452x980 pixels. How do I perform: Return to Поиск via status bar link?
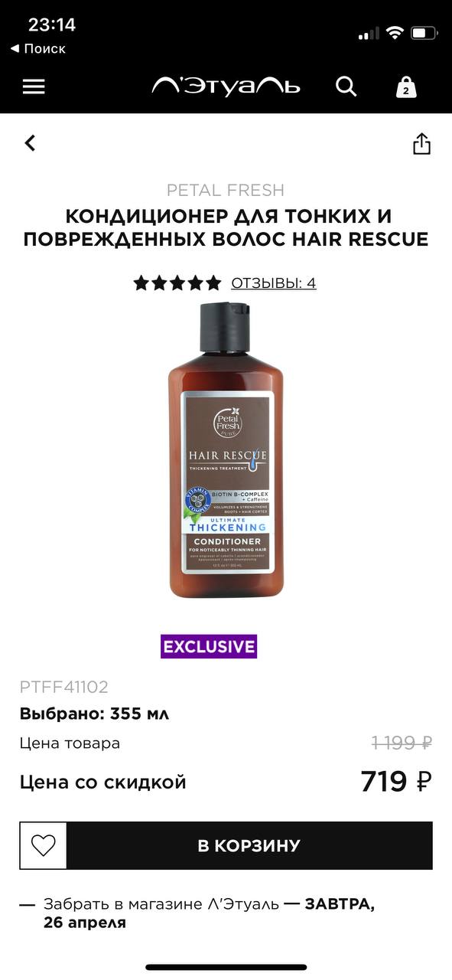tap(37, 48)
